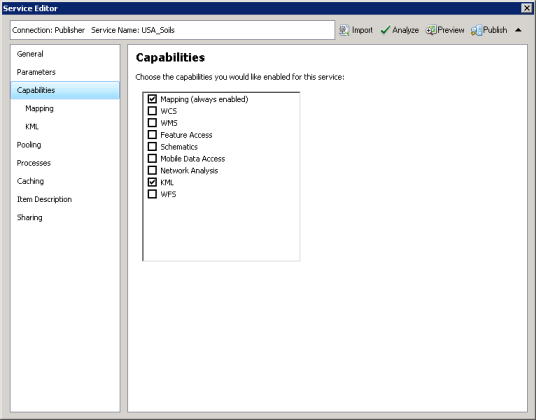This screenshot has height=420, width=536.
Task: Enable the WFS capability checkbox
Action: (152, 194)
